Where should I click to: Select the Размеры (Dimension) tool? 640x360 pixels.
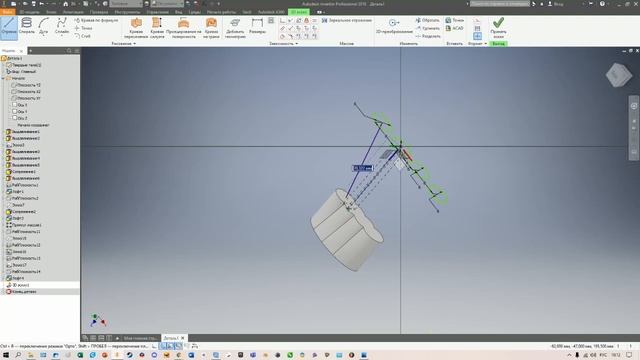point(258,25)
